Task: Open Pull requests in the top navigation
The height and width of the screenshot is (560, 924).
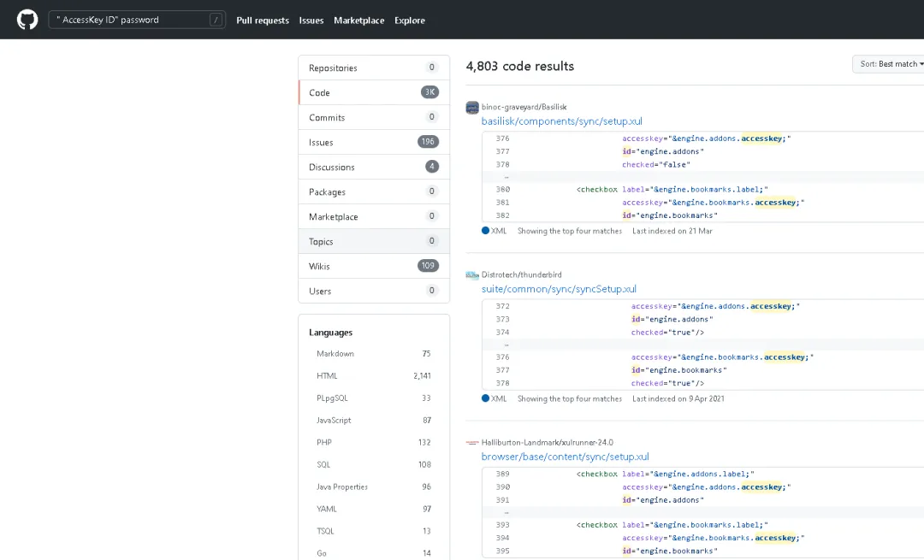Action: coord(263,20)
